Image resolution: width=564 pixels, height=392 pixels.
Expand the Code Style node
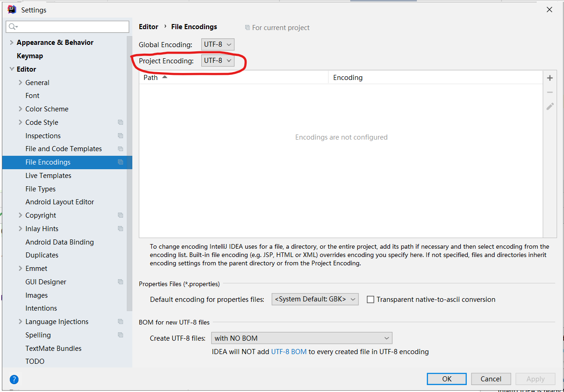[20, 122]
